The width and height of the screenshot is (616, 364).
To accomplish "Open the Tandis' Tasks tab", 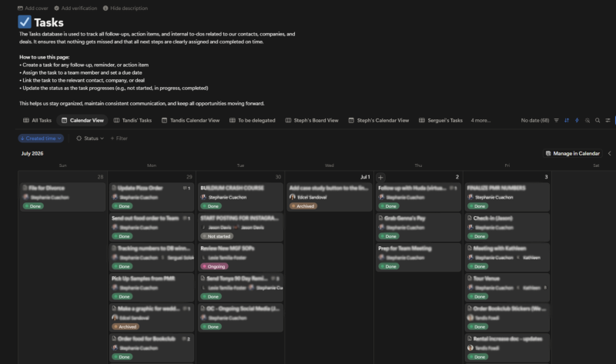I will click(x=132, y=121).
